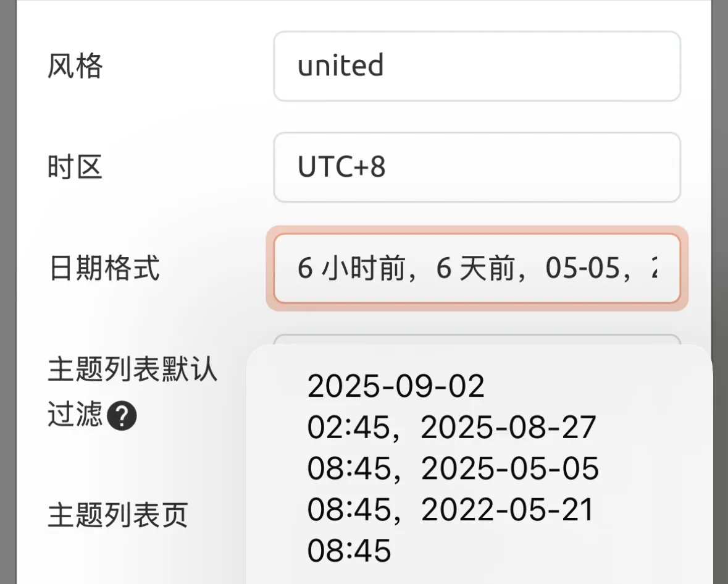Click the last 08:45 line in the tooltip
728x584 pixels.
(349, 551)
